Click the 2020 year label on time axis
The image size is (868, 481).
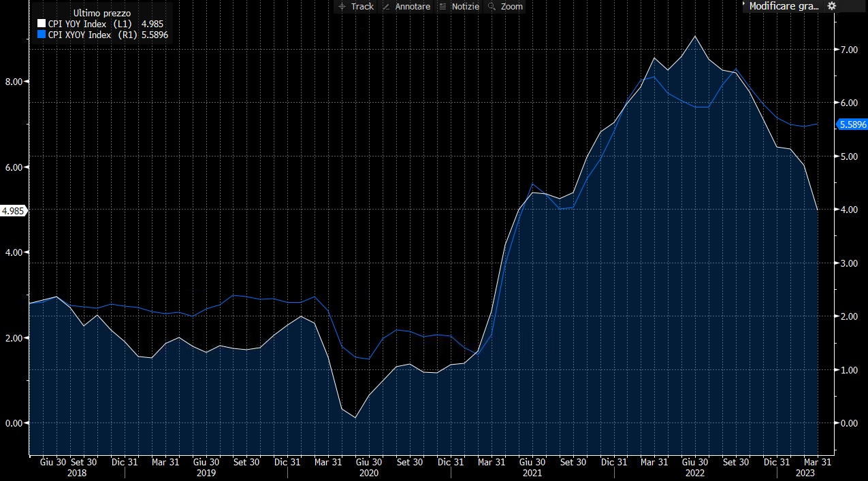pyautogui.click(x=368, y=472)
